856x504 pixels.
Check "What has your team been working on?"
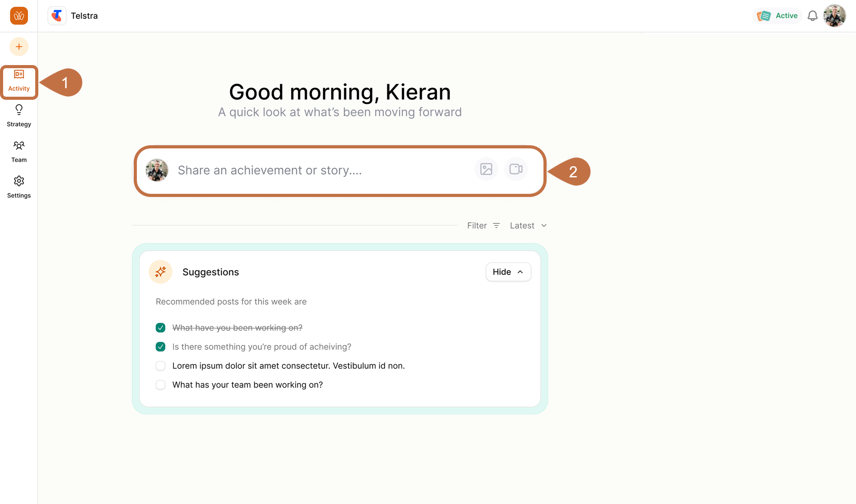160,385
